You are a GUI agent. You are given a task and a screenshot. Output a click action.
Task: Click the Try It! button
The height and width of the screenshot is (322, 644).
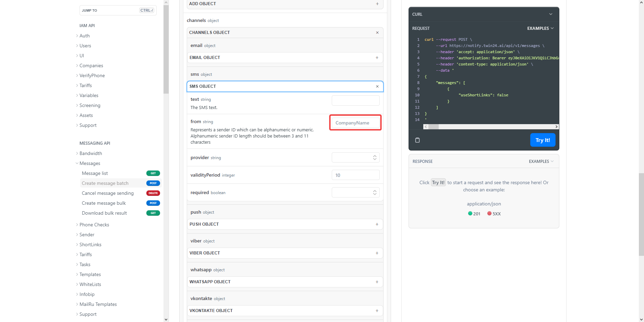pos(543,140)
